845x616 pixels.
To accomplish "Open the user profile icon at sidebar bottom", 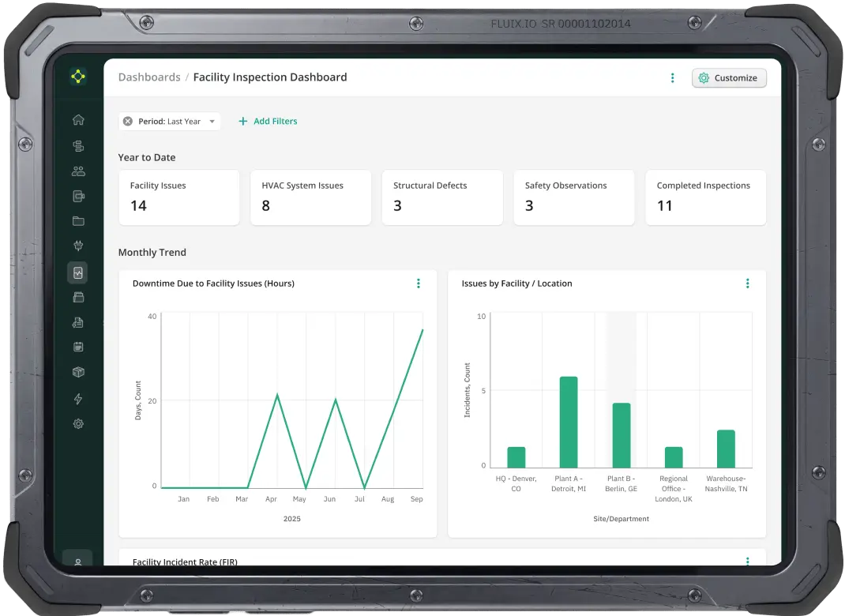I will point(77,562).
